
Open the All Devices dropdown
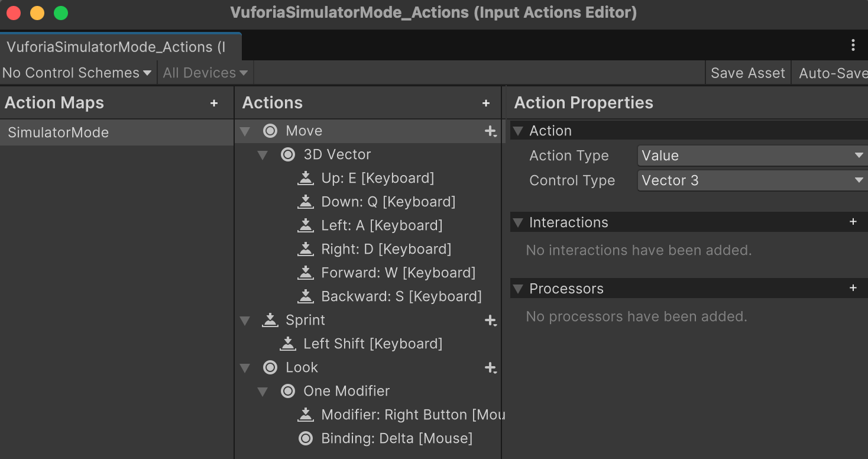[x=205, y=73]
